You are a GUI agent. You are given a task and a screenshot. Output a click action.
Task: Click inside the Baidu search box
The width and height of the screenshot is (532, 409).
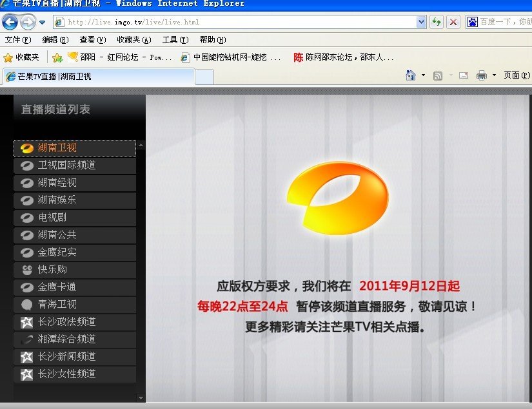tap(503, 21)
